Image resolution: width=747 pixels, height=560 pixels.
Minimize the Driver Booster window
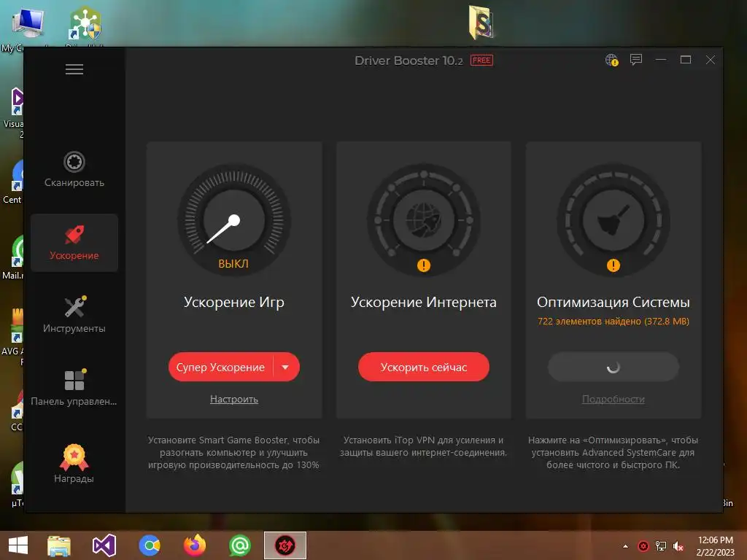[x=661, y=60]
